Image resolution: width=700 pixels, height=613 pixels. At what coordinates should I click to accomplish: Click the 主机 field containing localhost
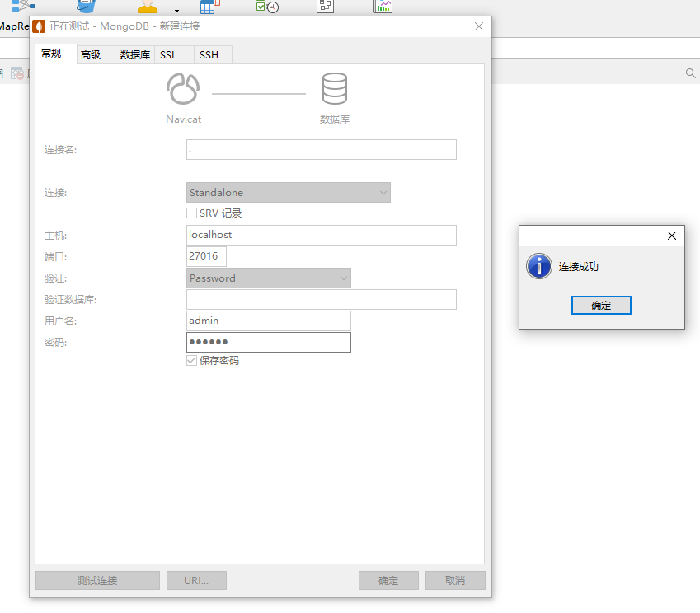click(x=322, y=235)
